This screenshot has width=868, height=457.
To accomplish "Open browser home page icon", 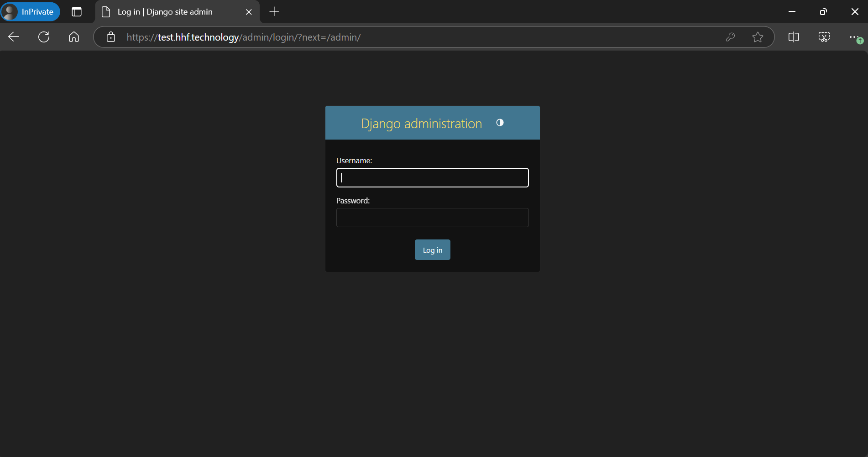I will pos(74,37).
